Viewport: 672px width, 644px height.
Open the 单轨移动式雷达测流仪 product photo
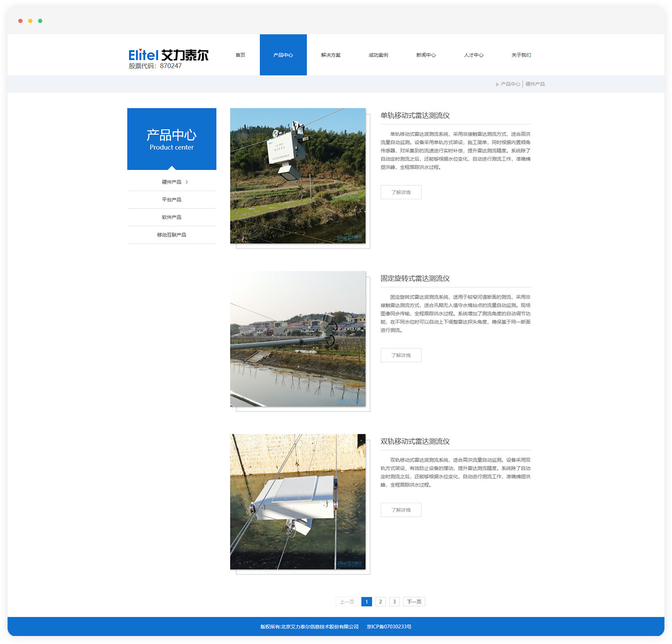point(298,176)
